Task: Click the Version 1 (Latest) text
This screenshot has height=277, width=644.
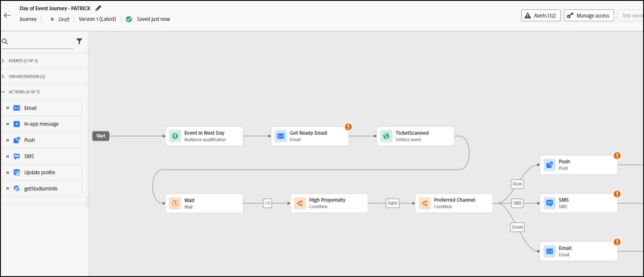Action: point(97,19)
